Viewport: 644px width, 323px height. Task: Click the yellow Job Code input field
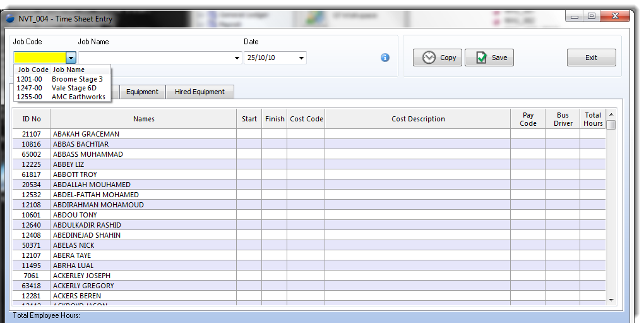point(40,58)
